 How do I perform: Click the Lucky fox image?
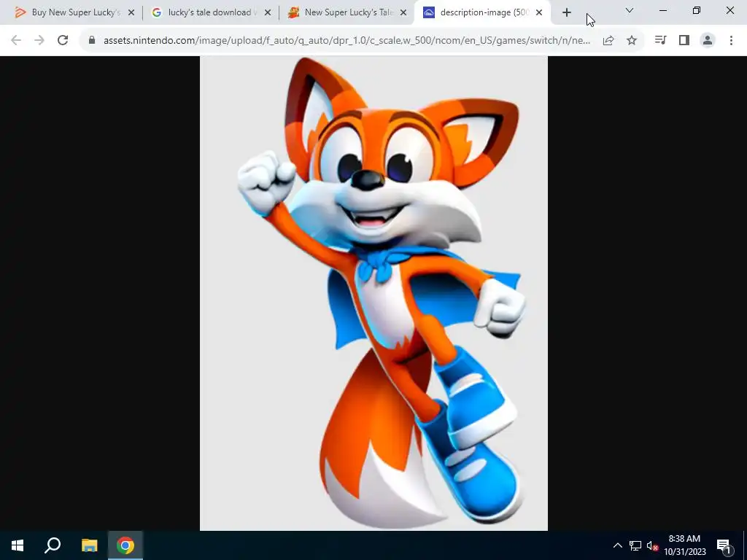373,293
